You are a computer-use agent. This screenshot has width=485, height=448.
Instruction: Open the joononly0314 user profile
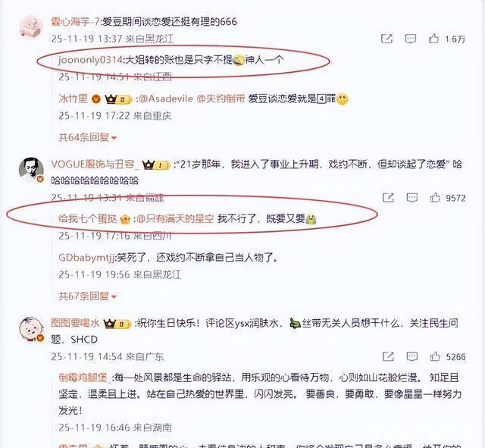pos(90,60)
